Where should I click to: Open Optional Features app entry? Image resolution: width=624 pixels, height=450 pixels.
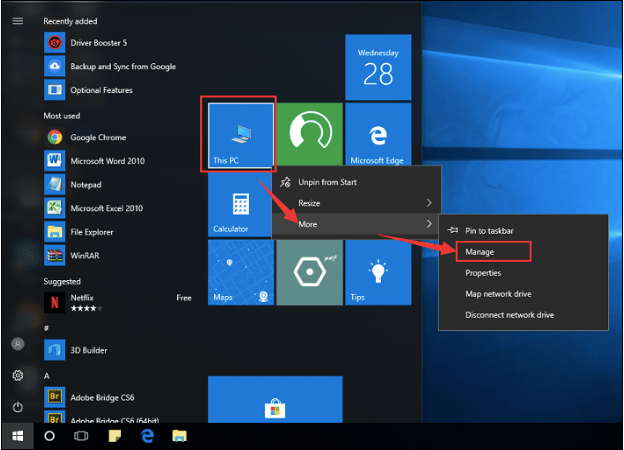(x=88, y=90)
